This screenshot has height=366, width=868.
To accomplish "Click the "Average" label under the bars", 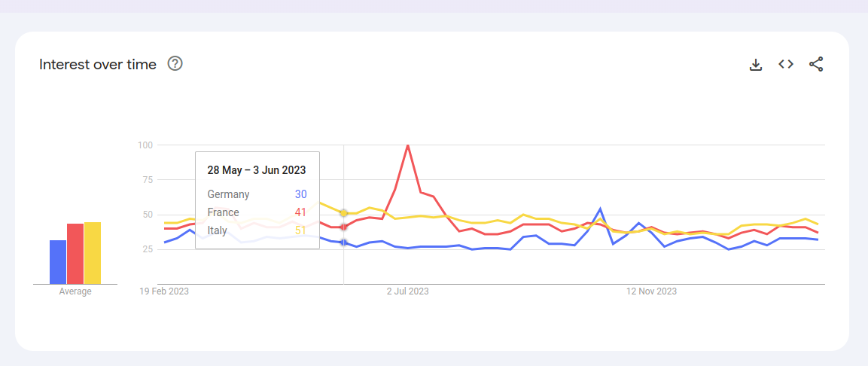I will 75,291.
